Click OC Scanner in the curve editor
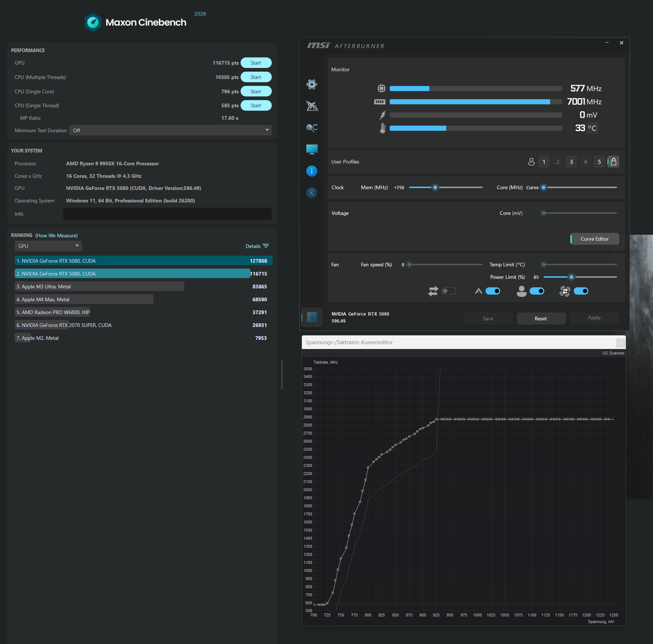The height and width of the screenshot is (644, 653). pyautogui.click(x=613, y=353)
